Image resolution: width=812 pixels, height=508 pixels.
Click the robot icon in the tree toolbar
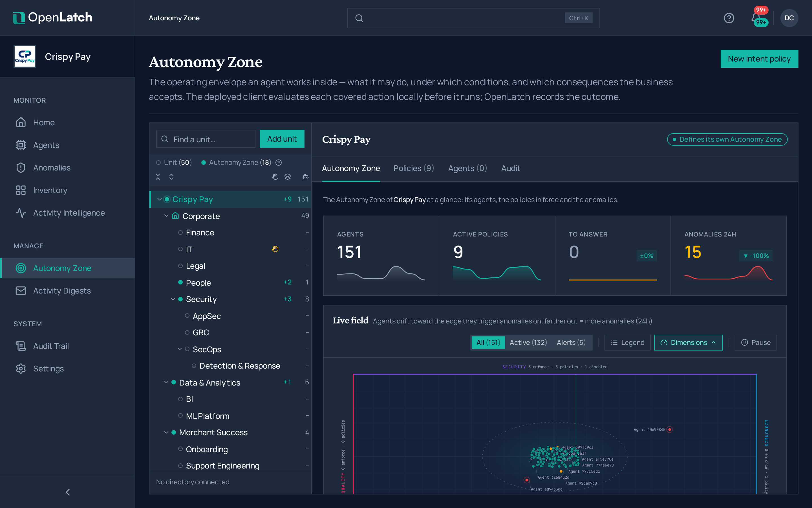[305, 177]
